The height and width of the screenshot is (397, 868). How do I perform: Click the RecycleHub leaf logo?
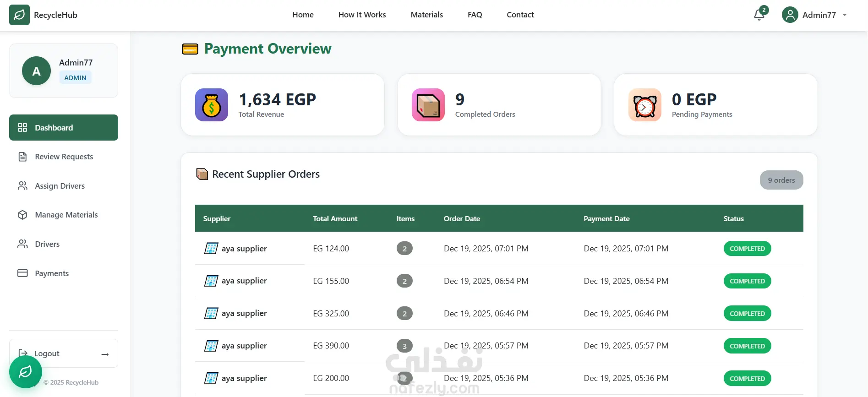click(19, 15)
